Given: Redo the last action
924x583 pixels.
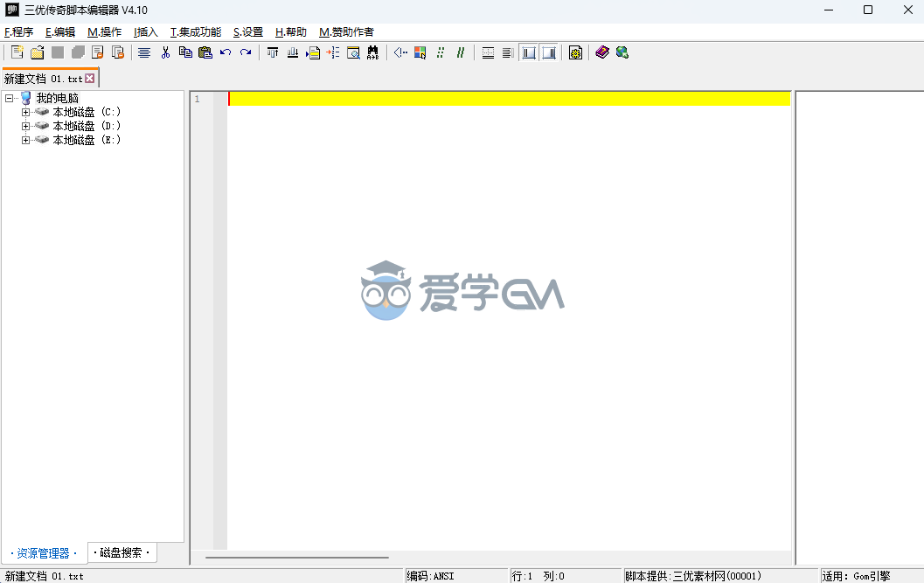Looking at the screenshot, I should pyautogui.click(x=246, y=52).
